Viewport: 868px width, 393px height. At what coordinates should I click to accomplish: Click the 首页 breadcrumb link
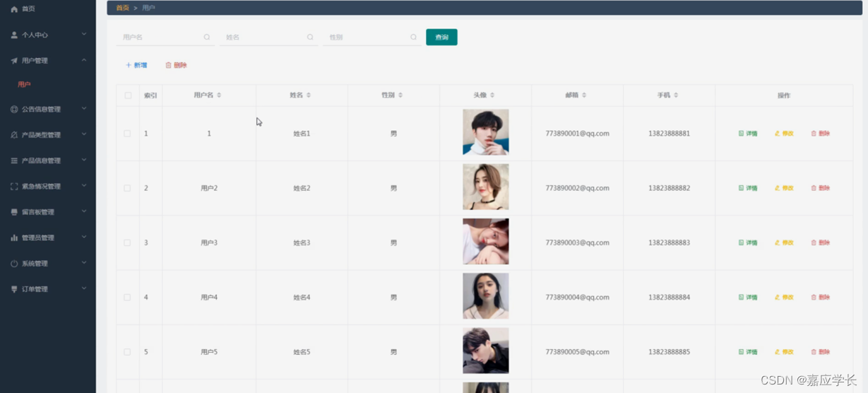123,8
